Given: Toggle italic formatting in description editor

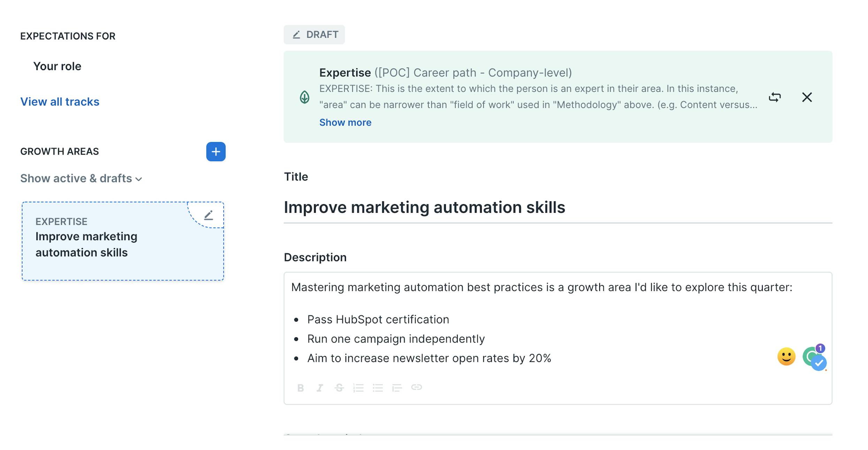Looking at the screenshot, I should (x=320, y=388).
